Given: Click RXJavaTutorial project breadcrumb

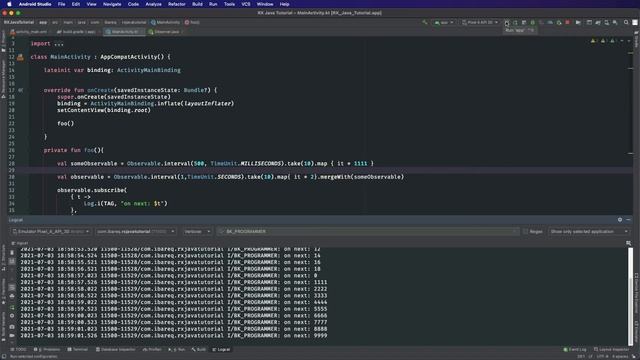Looking at the screenshot, I should coord(19,22).
